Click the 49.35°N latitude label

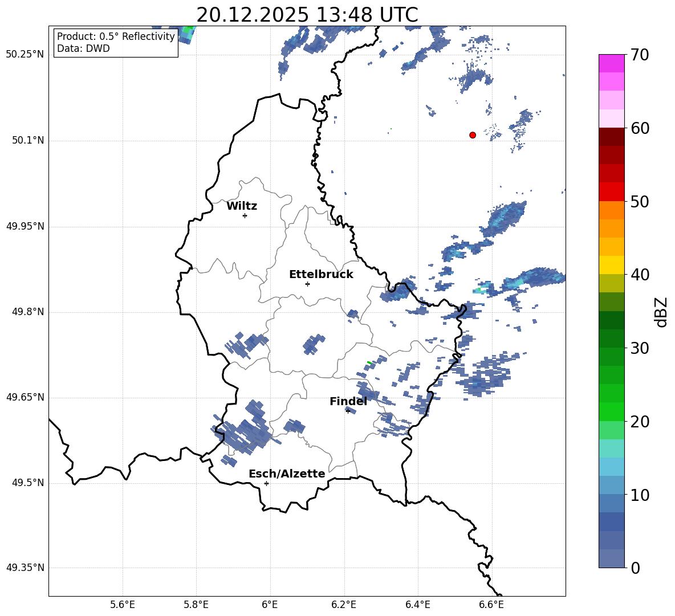click(x=25, y=568)
